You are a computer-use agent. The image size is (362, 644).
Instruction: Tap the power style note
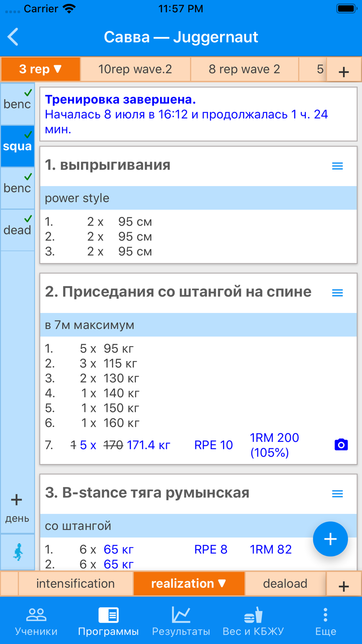click(198, 198)
